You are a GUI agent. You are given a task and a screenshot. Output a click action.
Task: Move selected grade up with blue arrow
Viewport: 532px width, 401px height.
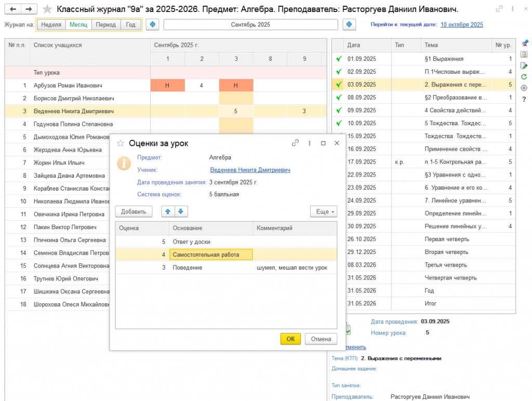(168, 211)
